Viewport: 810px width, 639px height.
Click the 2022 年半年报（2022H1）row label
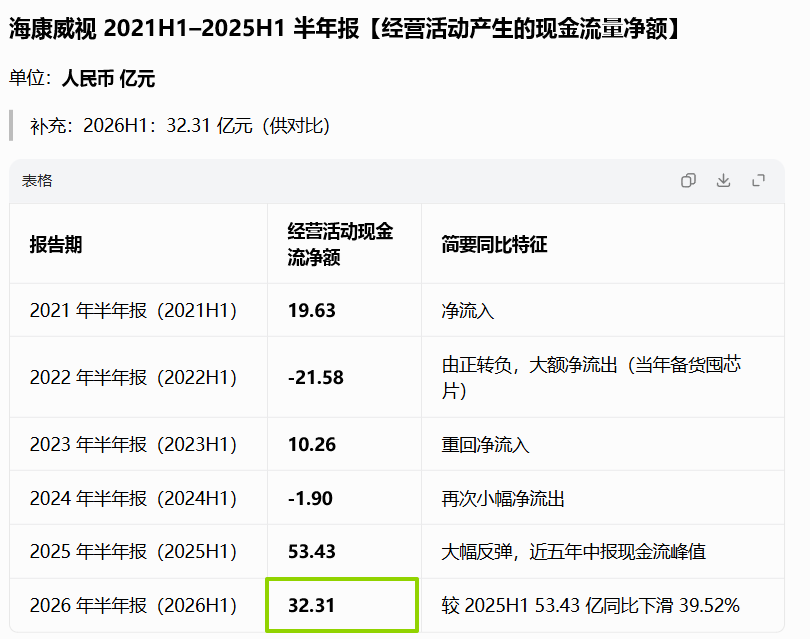click(x=133, y=378)
